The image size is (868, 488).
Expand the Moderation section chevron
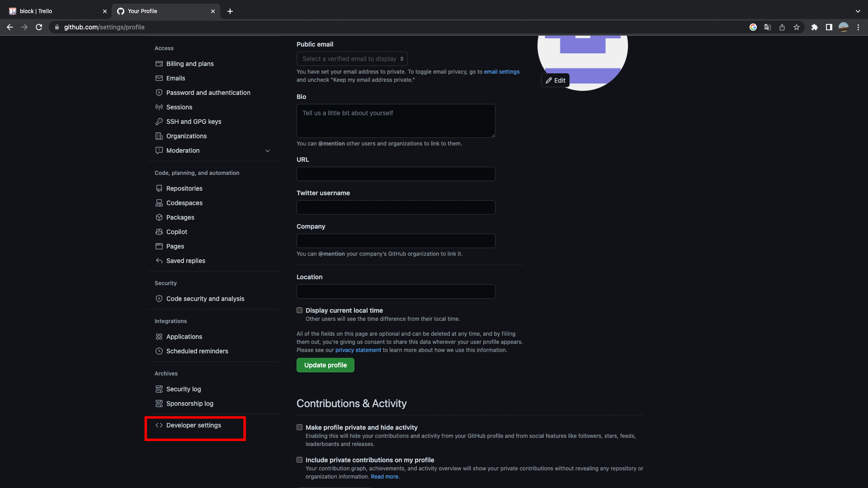tap(268, 151)
